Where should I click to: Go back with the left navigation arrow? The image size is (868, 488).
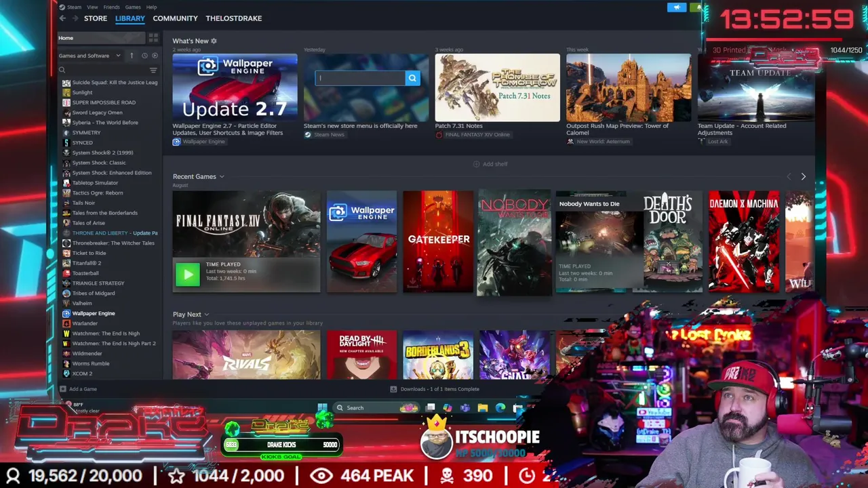pyautogui.click(x=62, y=18)
